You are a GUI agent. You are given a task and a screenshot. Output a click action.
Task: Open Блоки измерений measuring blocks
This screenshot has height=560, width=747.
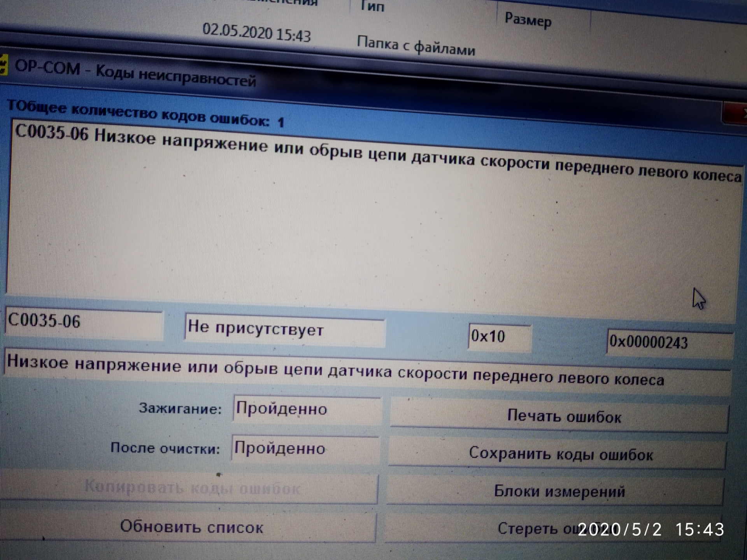coord(555,490)
